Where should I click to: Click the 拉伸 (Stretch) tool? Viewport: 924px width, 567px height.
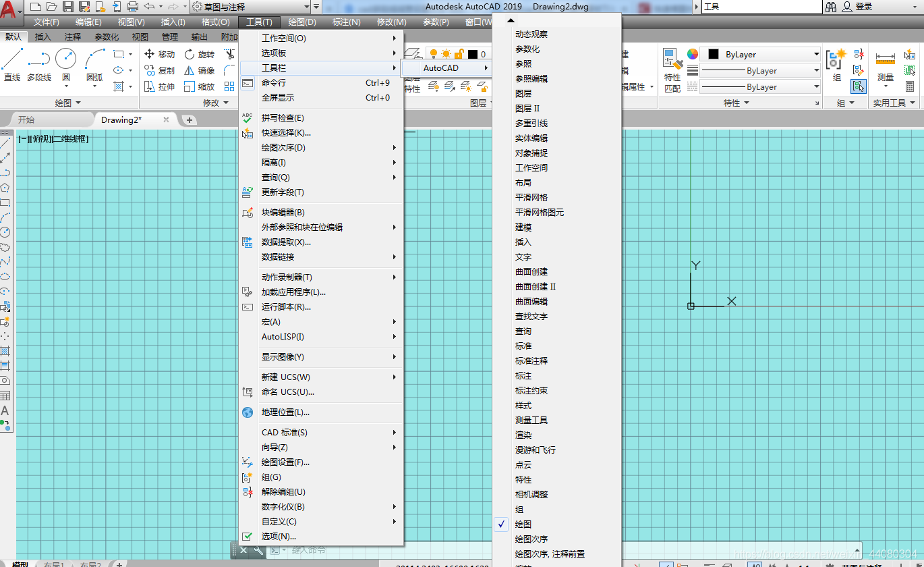click(160, 86)
